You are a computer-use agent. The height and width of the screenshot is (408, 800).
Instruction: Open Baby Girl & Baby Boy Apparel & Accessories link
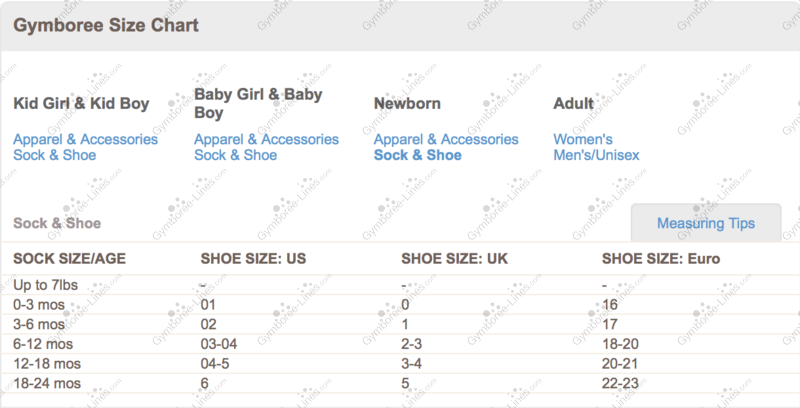click(266, 140)
